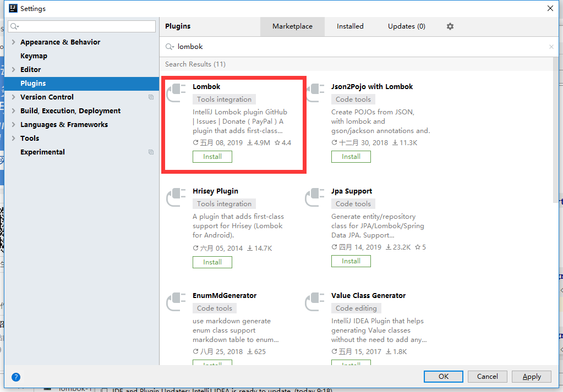Click the IntelliJ logo in title bar
The width and height of the screenshot is (563, 392).
click(x=13, y=8)
